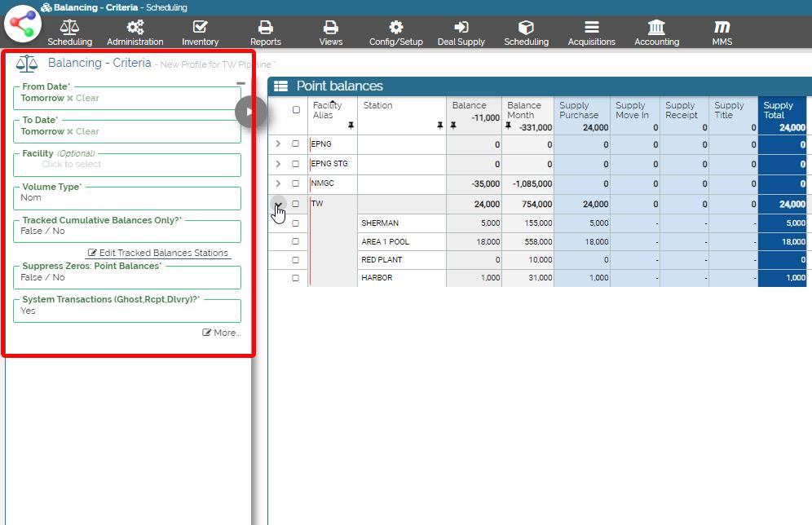
Task: Check the EPNG row checkbox
Action: click(x=296, y=144)
